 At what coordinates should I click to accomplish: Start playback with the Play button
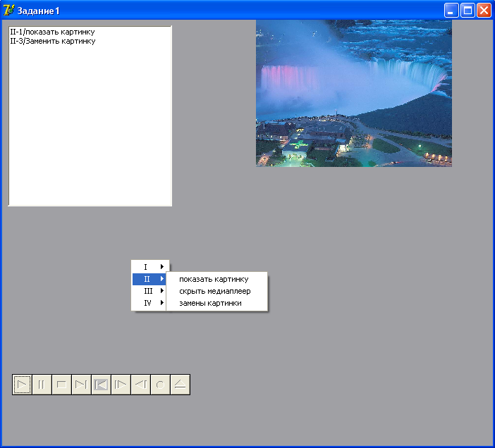pyautogui.click(x=22, y=385)
